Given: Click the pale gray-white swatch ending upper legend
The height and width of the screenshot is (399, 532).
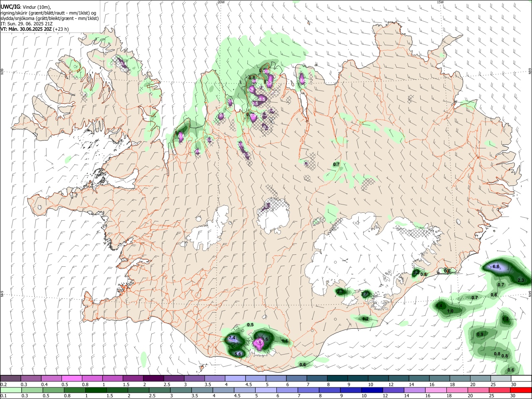Looking at the screenshot, I should [x=501, y=379].
